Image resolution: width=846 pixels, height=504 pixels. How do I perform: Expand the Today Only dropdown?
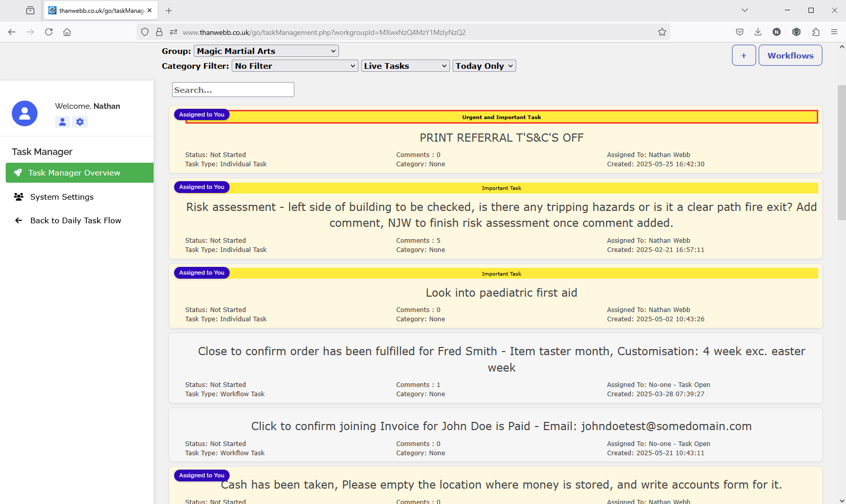484,66
